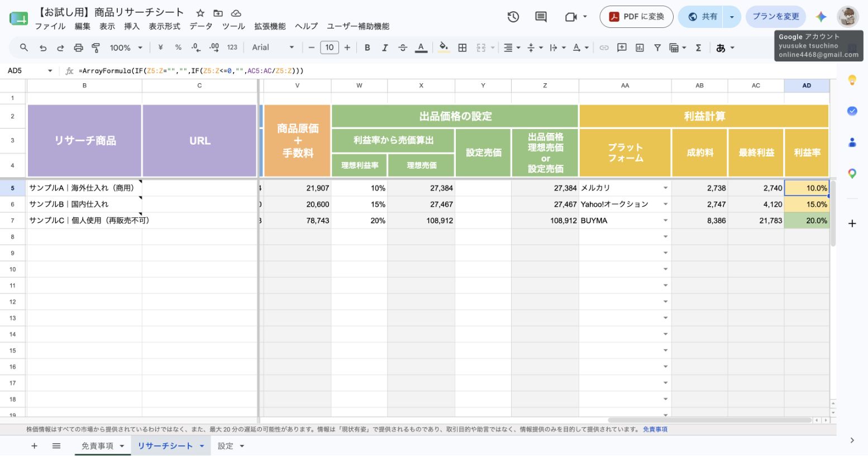Screen dimensions: 868x456
Task: Open Google Tasks in side panel
Action: pyautogui.click(x=852, y=111)
